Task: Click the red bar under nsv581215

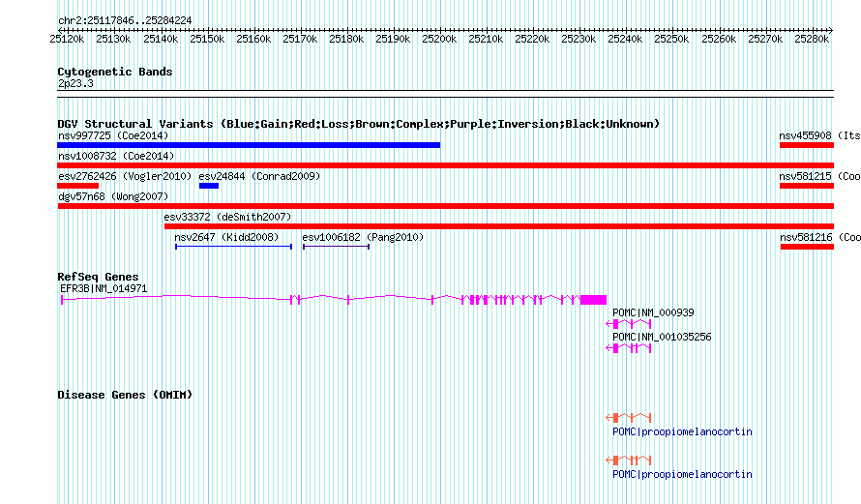Action: click(x=807, y=186)
